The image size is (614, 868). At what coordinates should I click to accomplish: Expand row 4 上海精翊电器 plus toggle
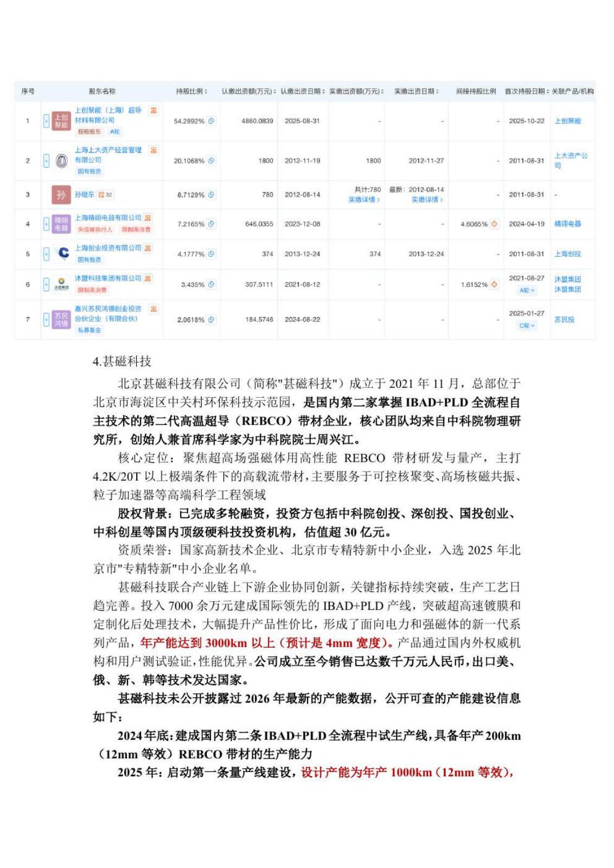tap(46, 224)
